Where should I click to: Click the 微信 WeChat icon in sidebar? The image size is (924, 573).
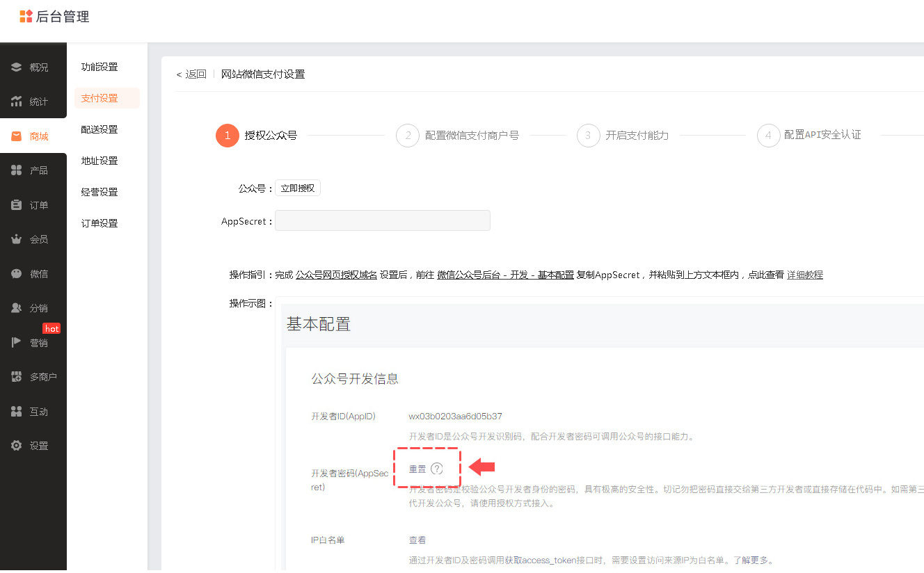coord(17,274)
